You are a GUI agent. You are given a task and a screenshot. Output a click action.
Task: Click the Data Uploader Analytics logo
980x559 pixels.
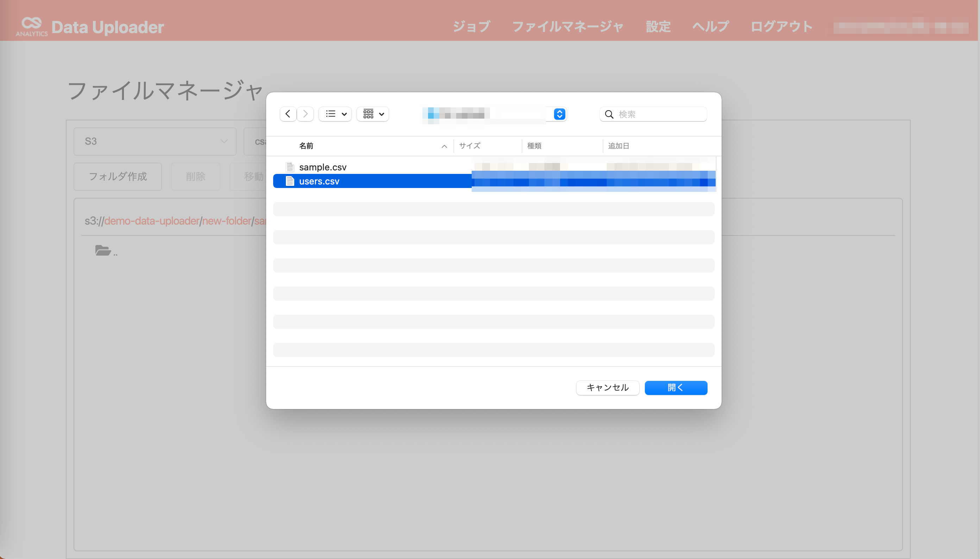(x=32, y=26)
